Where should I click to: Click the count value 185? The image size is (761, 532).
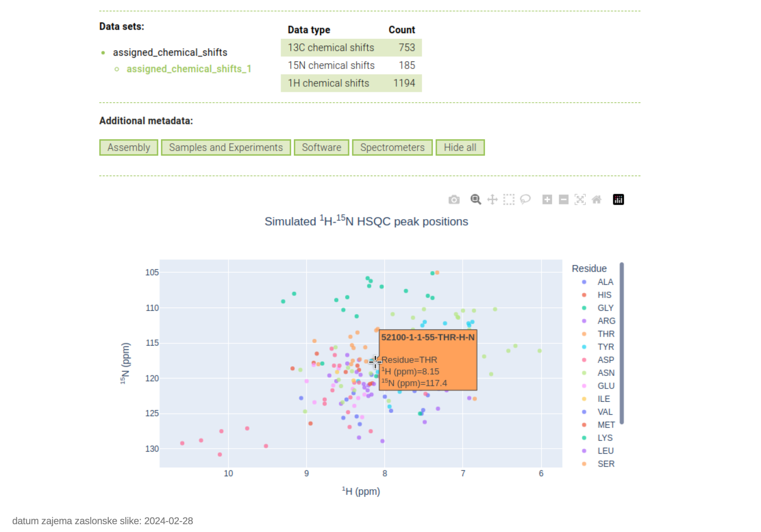(407, 65)
